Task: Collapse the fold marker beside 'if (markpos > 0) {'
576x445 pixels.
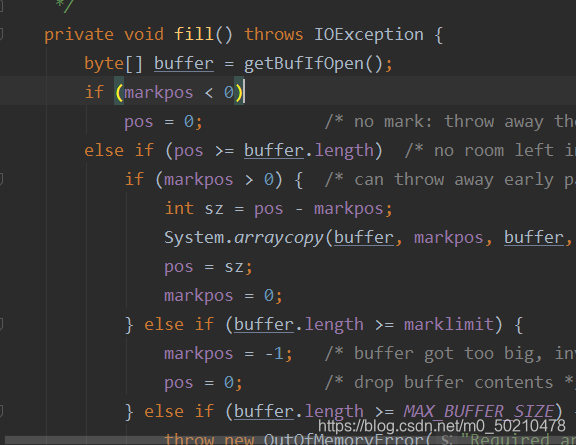Action: [1, 179]
